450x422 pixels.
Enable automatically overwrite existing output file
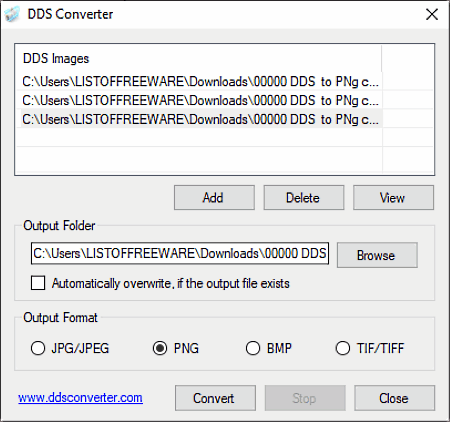(38, 283)
